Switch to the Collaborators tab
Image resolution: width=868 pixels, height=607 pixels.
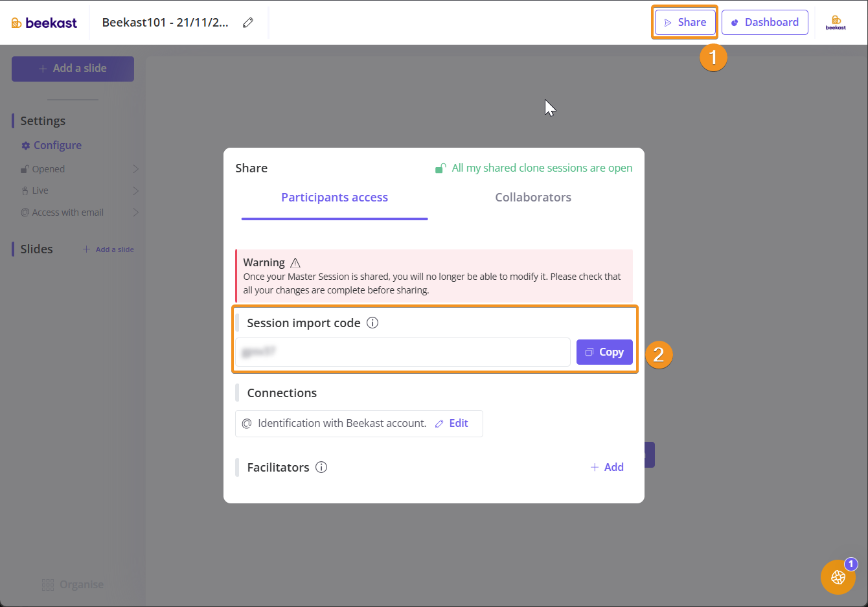(x=532, y=198)
